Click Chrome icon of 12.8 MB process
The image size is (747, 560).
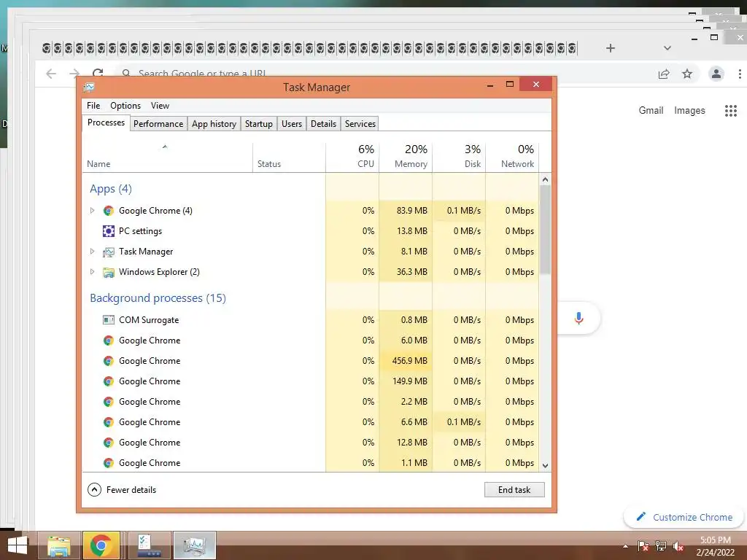click(109, 443)
